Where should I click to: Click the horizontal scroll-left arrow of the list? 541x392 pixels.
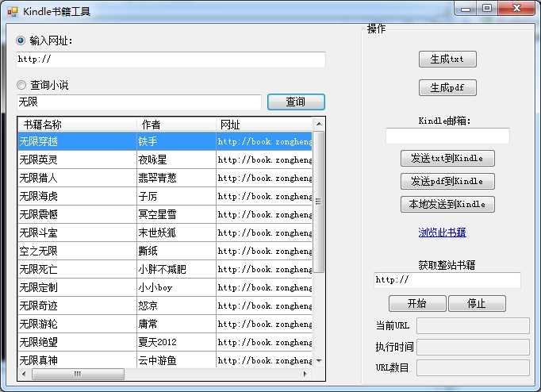pos(24,374)
